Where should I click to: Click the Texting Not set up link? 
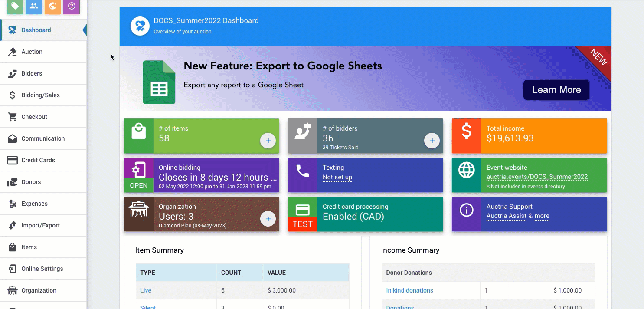[337, 178]
